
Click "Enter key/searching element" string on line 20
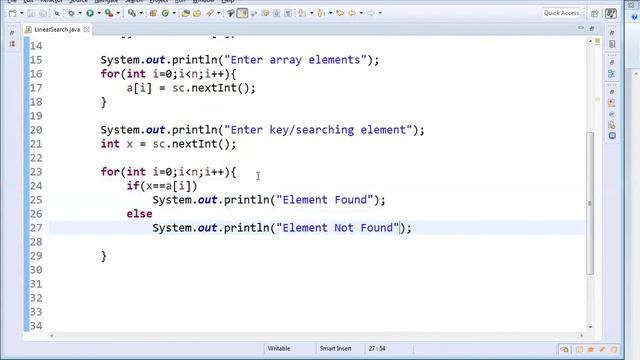click(x=318, y=130)
